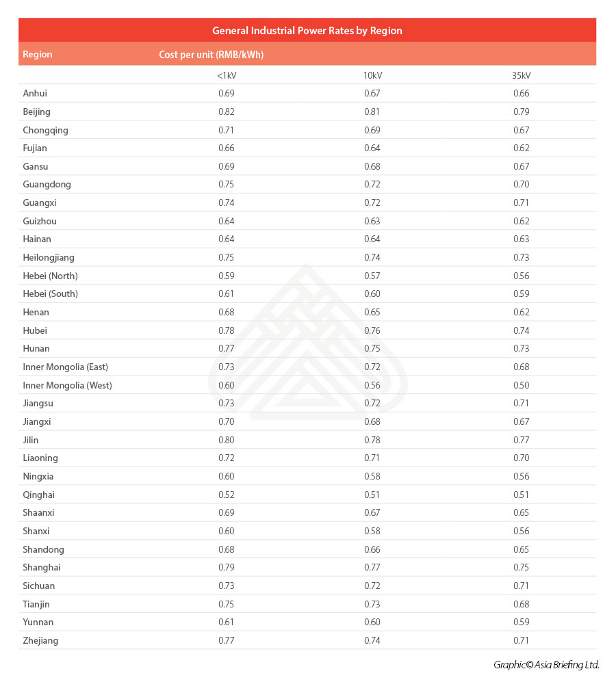
Task: Click the 'Zhejiang' region name
Action: (x=41, y=640)
